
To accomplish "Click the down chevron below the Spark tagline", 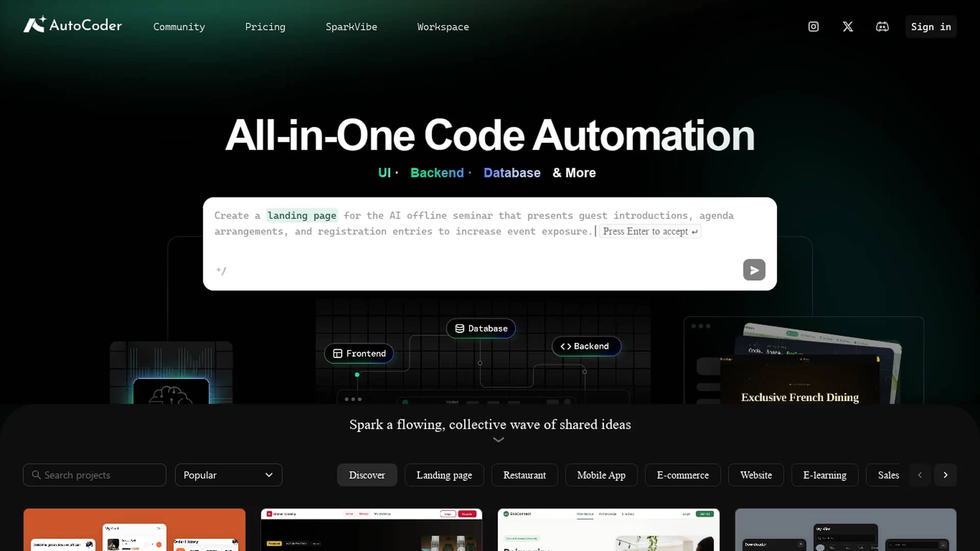I will click(x=499, y=440).
